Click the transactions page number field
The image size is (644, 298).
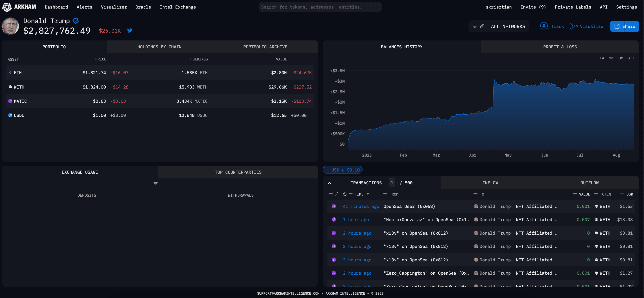point(392,183)
